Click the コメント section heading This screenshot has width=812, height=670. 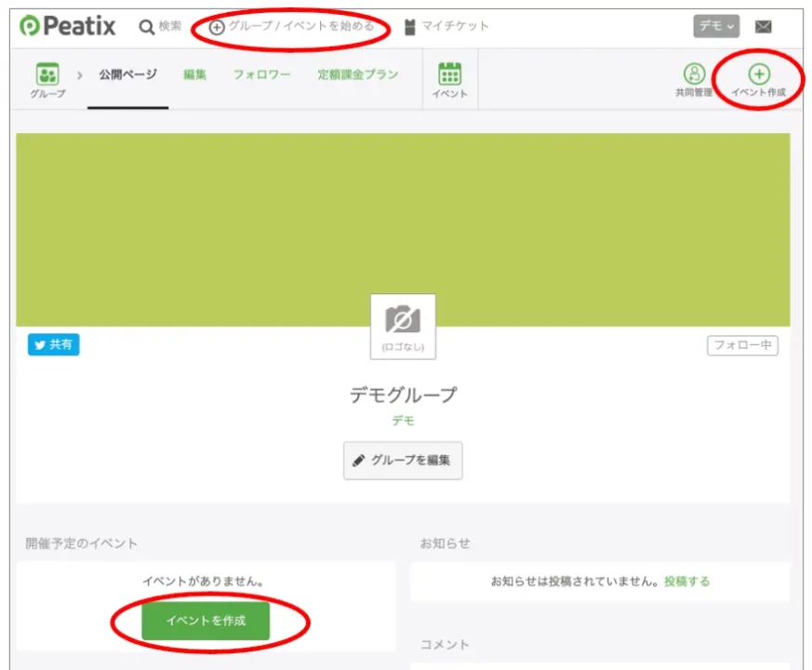click(445, 645)
